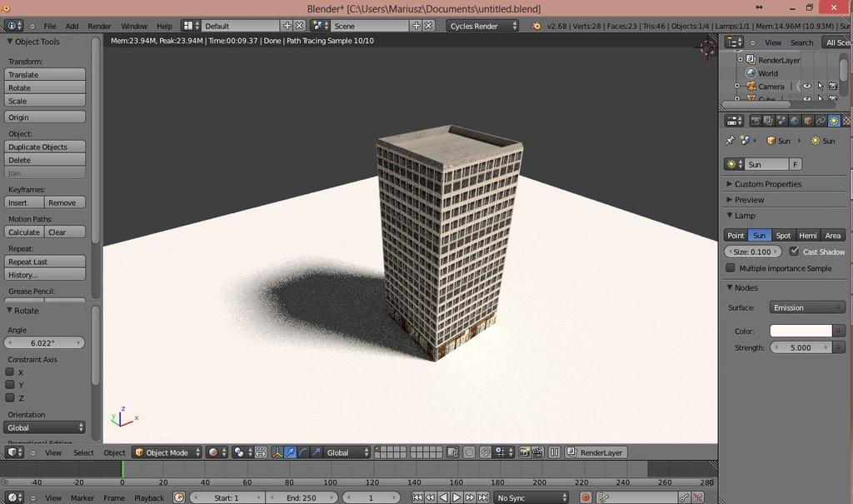This screenshot has height=504, width=853.
Task: Open the Render menu
Action: tap(100, 26)
